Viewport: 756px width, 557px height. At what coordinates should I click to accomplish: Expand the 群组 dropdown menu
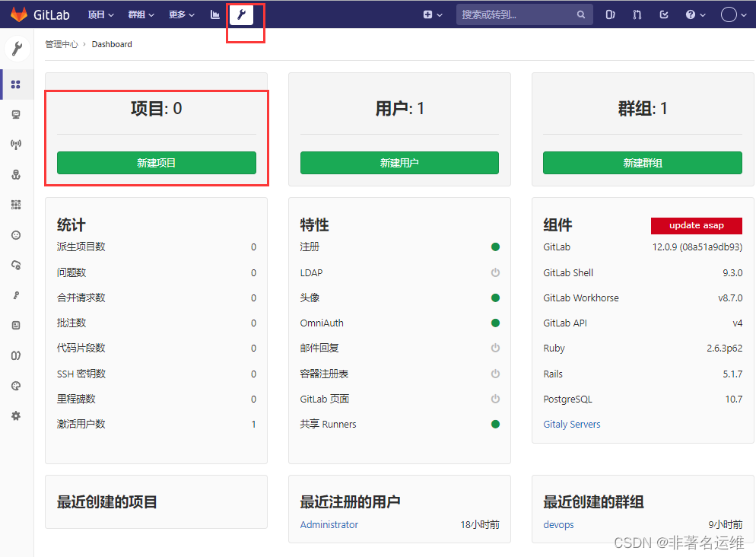141,15
